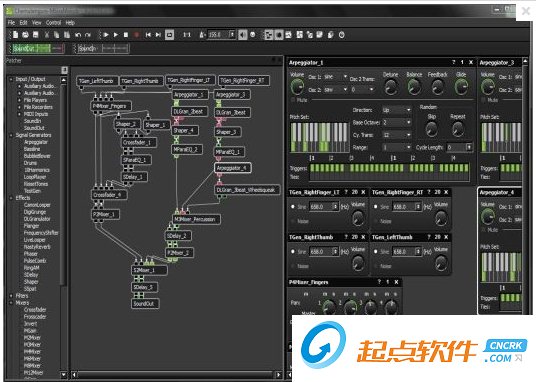Stop playback using the square stop icon
The width and height of the screenshot is (536, 382).
(126, 35)
